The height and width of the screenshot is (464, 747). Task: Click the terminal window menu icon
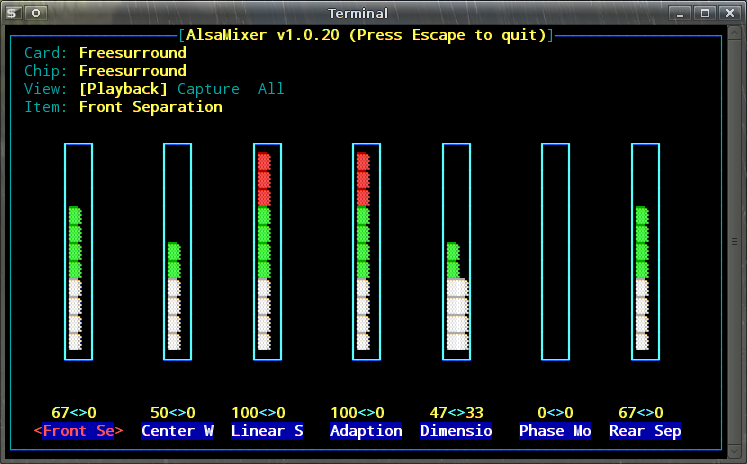(x=13, y=13)
